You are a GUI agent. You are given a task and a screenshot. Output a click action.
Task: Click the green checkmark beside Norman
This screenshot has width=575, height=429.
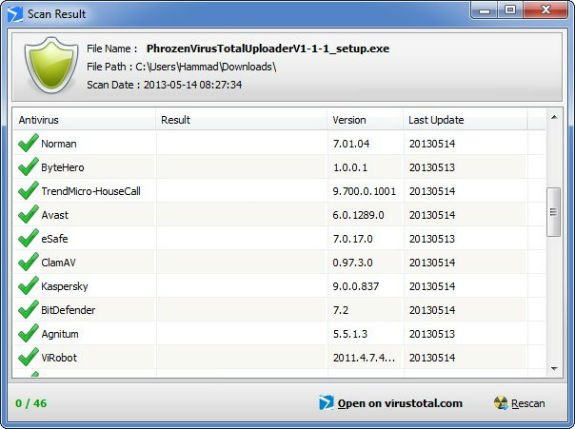(x=28, y=143)
